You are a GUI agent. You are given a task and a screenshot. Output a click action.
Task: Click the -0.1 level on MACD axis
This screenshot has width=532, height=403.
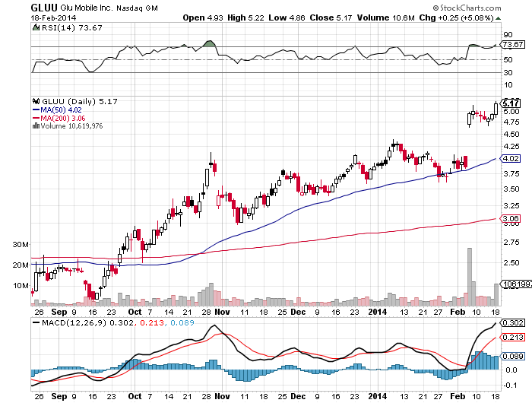coord(511,386)
